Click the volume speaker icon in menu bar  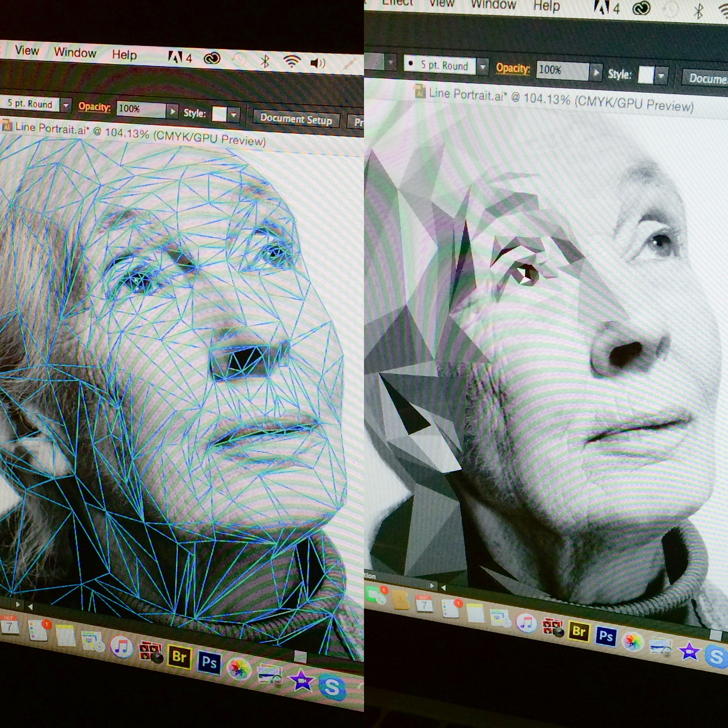coord(318,63)
